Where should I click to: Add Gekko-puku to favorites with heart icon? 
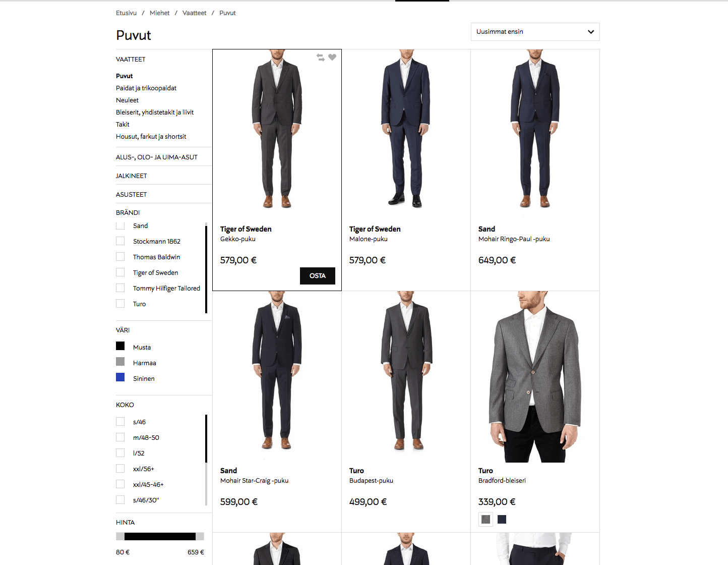[x=332, y=57]
